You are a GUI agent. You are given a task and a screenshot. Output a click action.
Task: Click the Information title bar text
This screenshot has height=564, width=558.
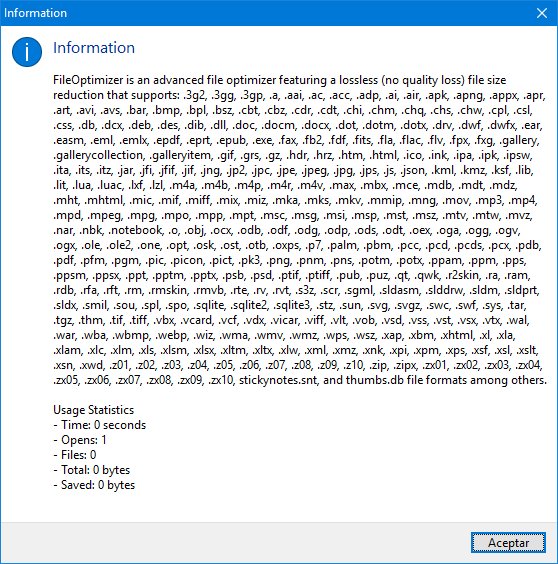[x=35, y=13]
